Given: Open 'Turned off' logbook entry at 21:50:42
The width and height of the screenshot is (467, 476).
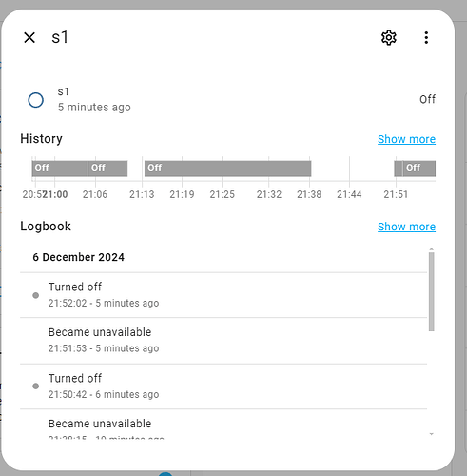Looking at the screenshot, I should (x=224, y=387).
